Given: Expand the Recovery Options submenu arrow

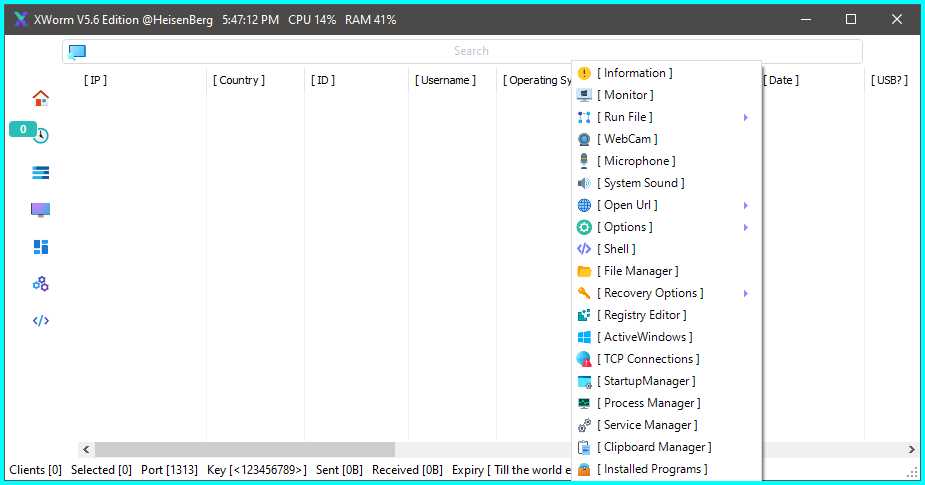Looking at the screenshot, I should [746, 293].
